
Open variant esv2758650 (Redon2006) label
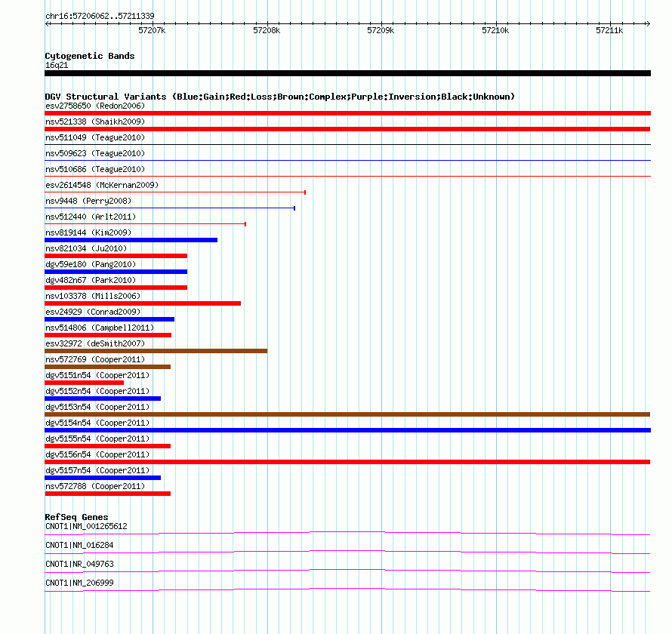[95, 106]
